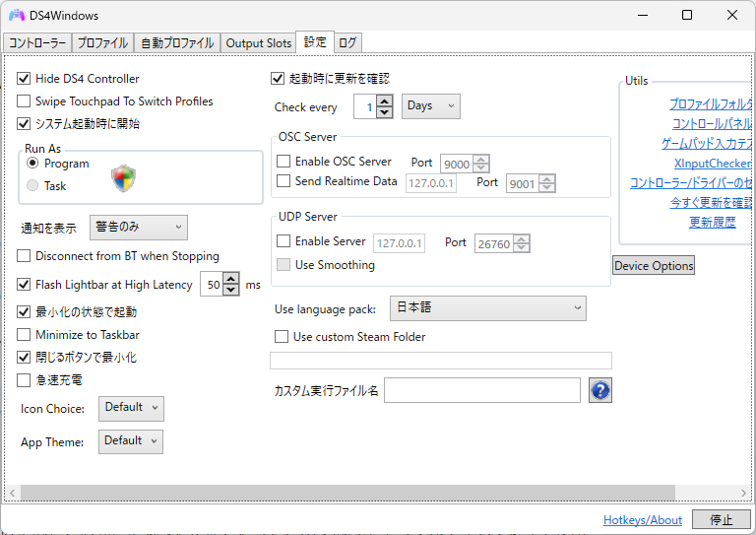Open the App Theme dropdown
Screen dimensions: 756x535
coord(131,442)
